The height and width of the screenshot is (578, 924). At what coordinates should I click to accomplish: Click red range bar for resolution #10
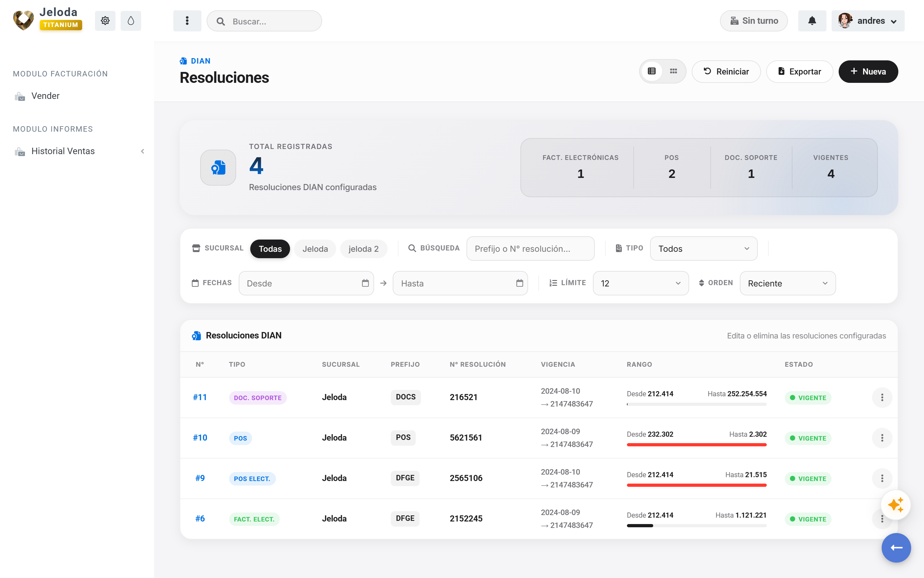(x=697, y=445)
